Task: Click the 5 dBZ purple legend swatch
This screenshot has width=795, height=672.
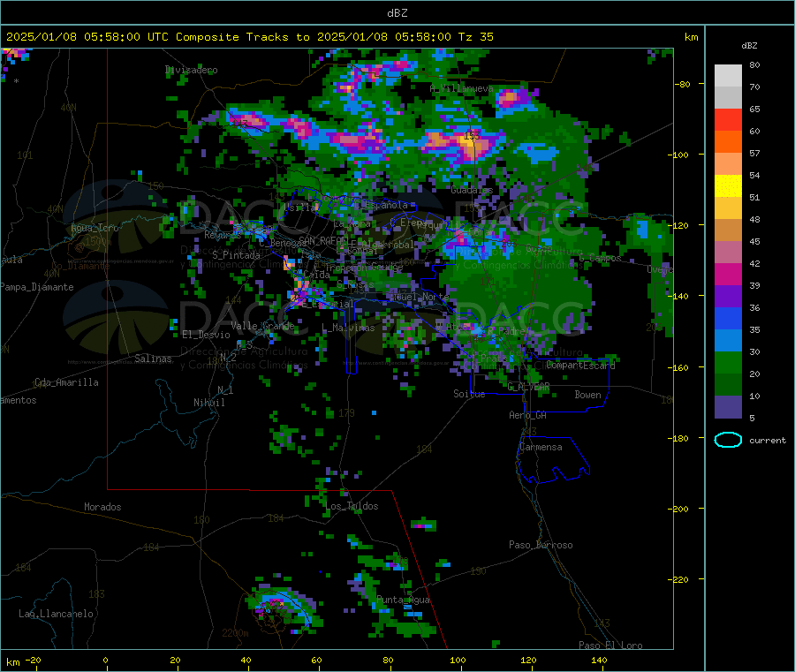Action: 728,407
